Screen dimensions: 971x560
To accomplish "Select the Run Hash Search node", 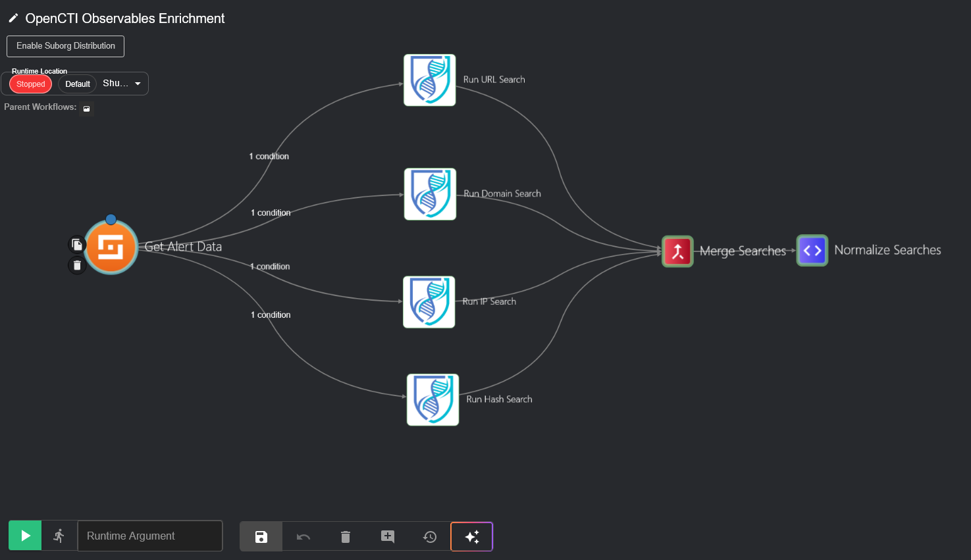I will (433, 400).
